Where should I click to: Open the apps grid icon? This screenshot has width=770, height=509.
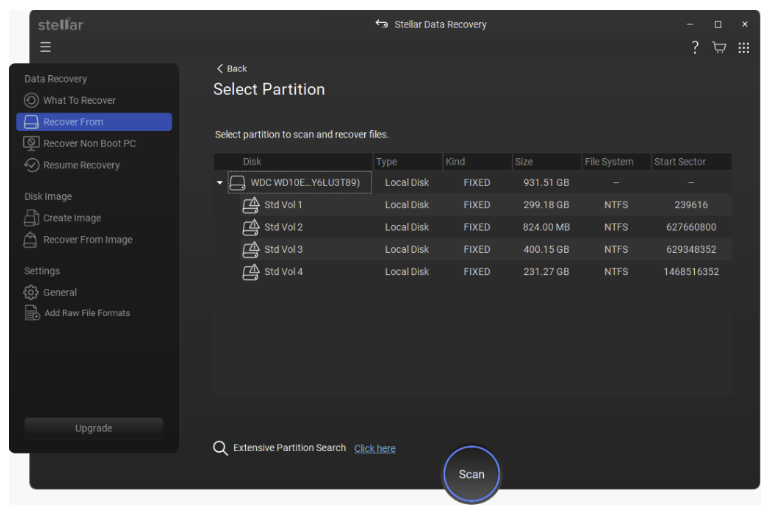pos(744,48)
